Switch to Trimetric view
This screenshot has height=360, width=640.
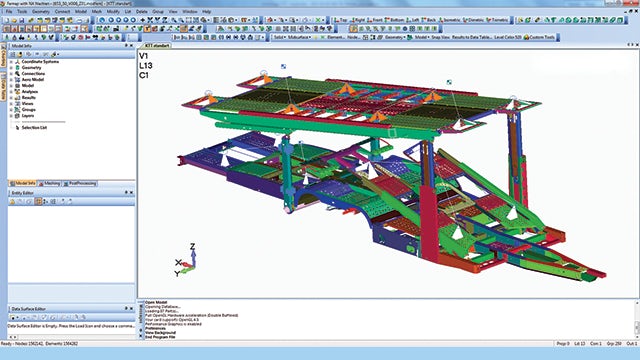(498, 20)
